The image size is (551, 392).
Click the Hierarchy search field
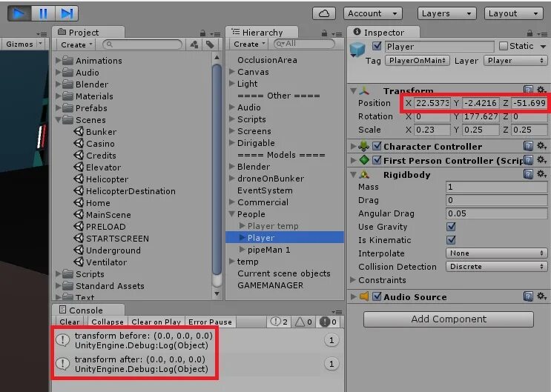[304, 44]
